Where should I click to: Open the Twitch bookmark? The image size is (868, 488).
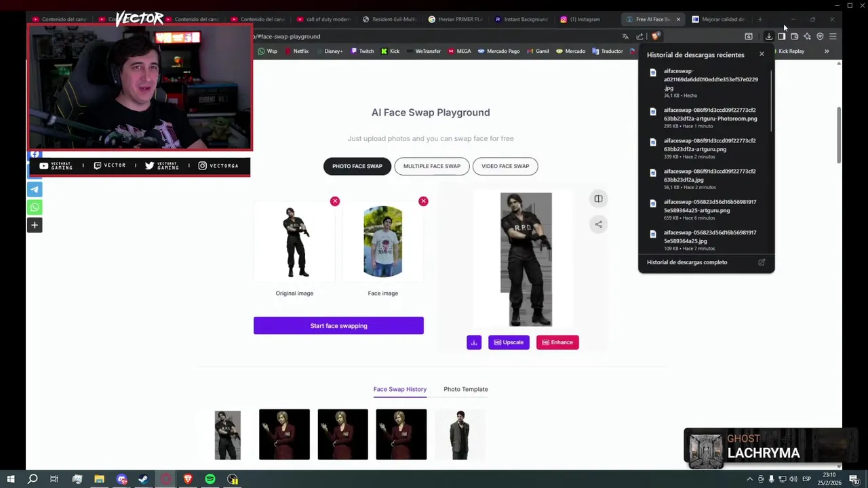click(x=361, y=52)
